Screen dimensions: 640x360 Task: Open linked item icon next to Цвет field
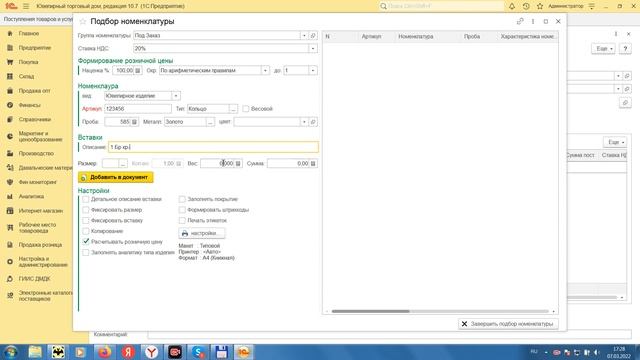click(313, 122)
